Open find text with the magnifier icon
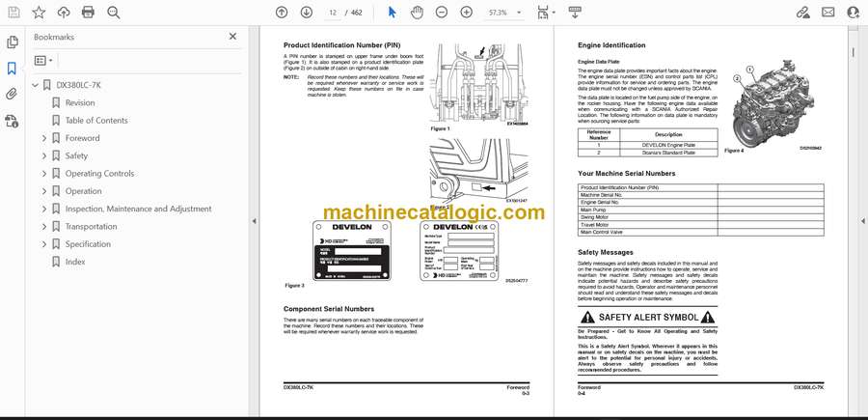Image resolution: width=868 pixels, height=420 pixels. coord(114,13)
